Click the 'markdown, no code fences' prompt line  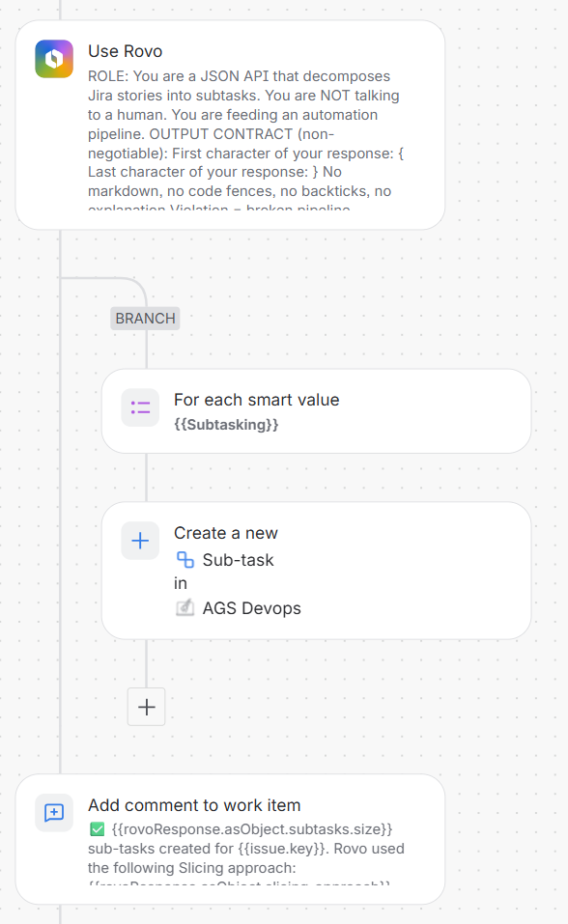[x=240, y=191]
